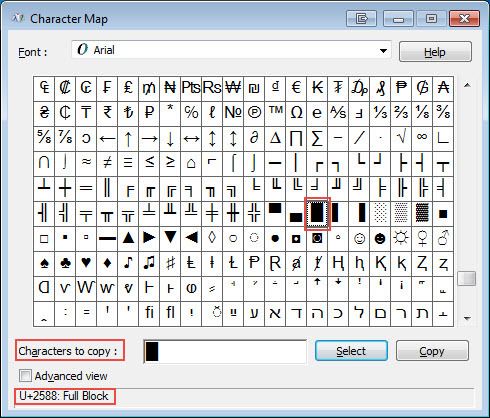Pick the Omega symbol in the grid

pos(296,113)
